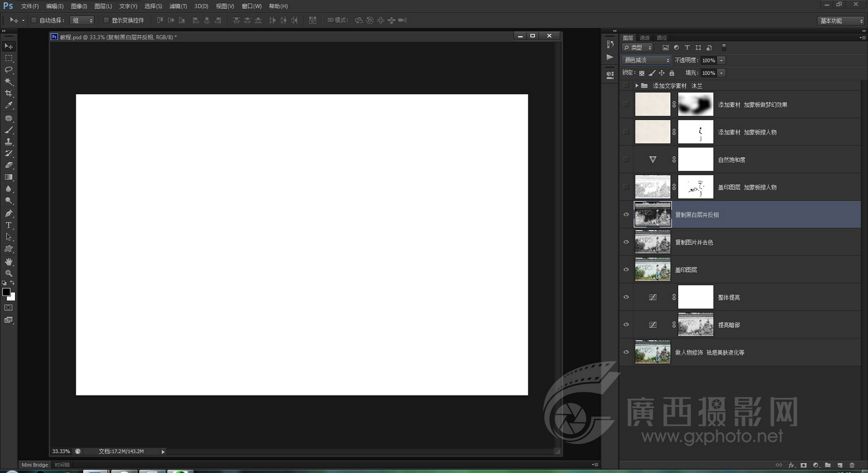
Task: Open the 基本功能 workspace dropdown
Action: coord(841,21)
